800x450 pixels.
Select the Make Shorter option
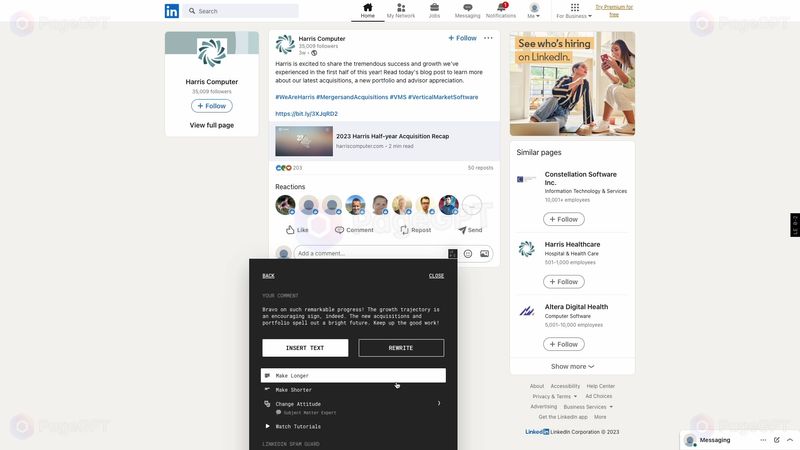tap(353, 390)
